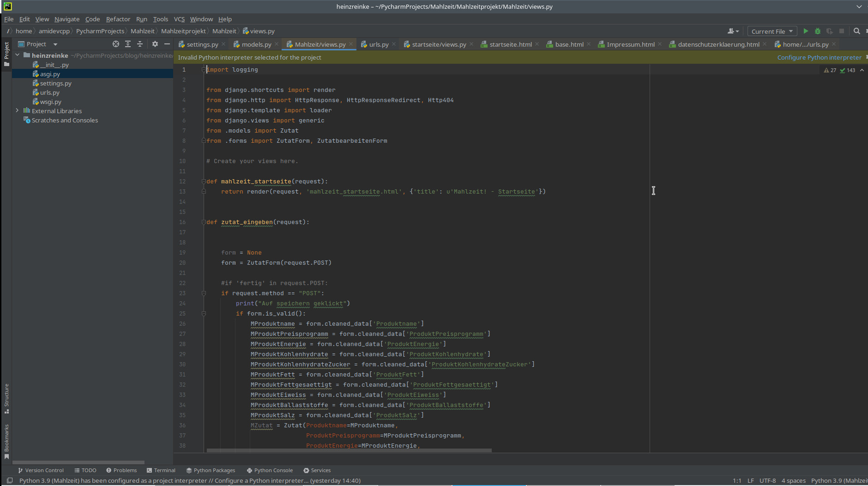Open the TODO tool window

[85, 470]
